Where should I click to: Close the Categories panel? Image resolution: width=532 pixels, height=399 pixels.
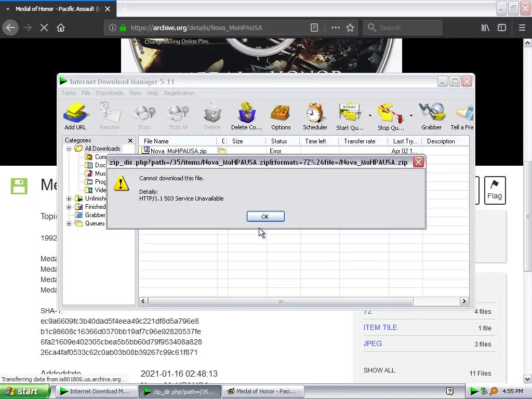pyautogui.click(x=130, y=140)
